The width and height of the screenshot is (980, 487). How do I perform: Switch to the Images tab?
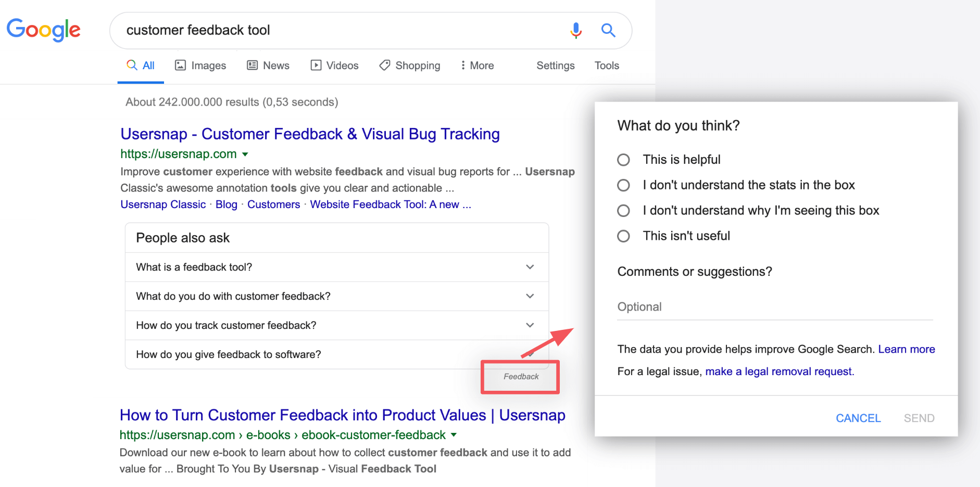click(x=200, y=66)
